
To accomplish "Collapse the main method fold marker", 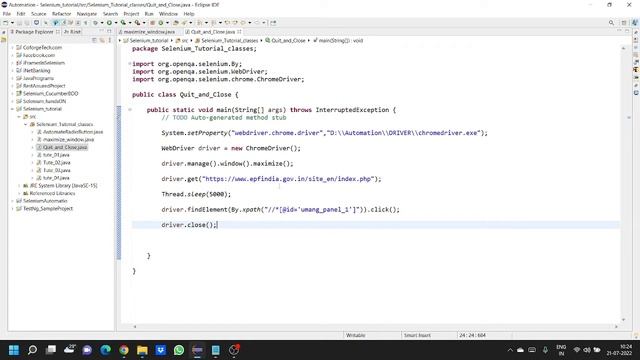I will tap(130, 109).
